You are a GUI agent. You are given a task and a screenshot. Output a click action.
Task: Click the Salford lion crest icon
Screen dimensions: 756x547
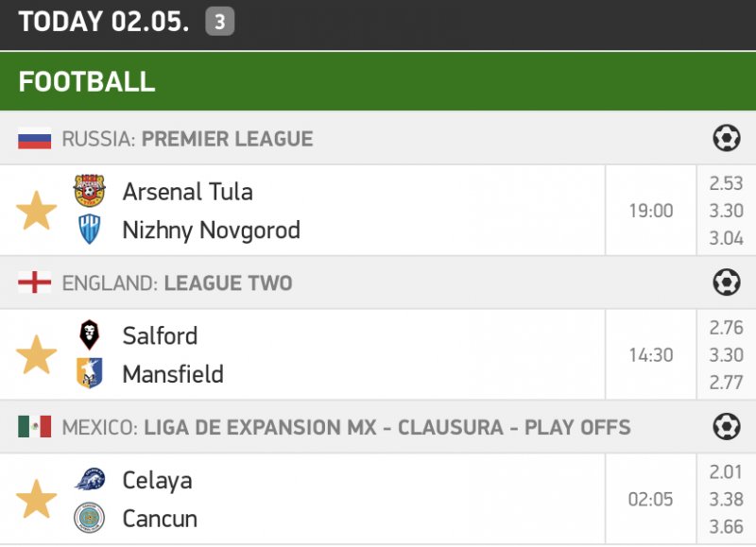(90, 335)
